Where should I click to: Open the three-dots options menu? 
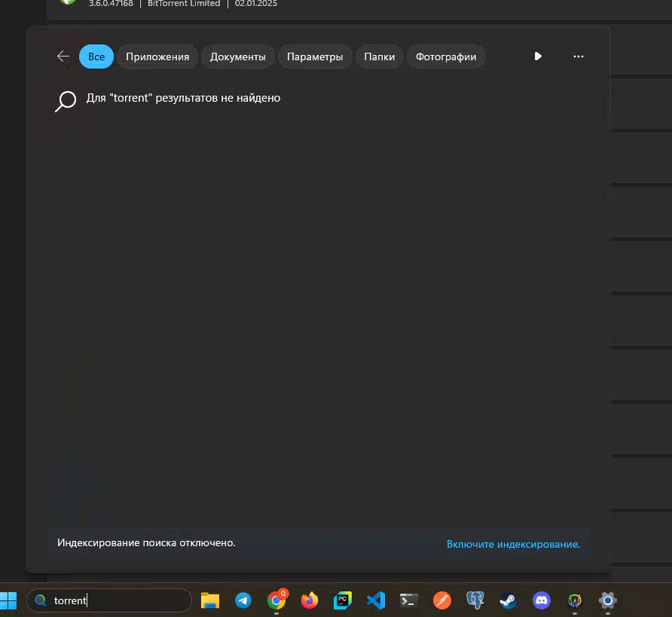pos(579,57)
